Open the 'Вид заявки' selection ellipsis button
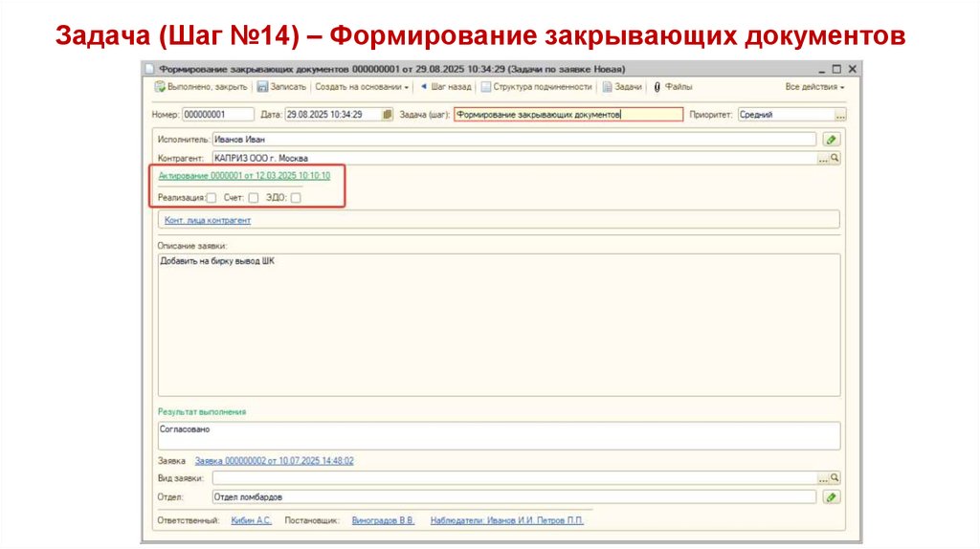The height and width of the screenshot is (549, 980). [823, 478]
